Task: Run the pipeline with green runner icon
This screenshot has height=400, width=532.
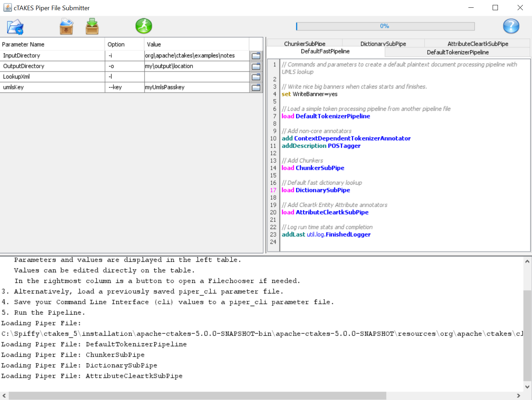Action: [144, 26]
